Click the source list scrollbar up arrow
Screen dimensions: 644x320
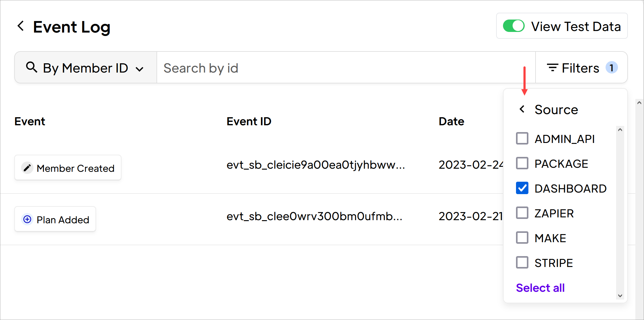coord(620,130)
